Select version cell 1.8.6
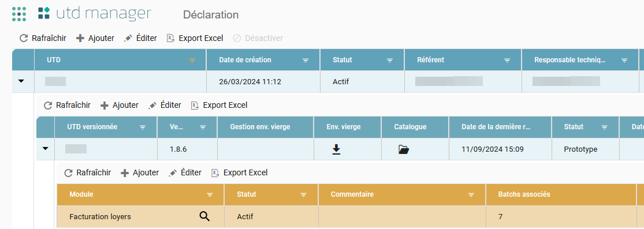 [187, 149]
